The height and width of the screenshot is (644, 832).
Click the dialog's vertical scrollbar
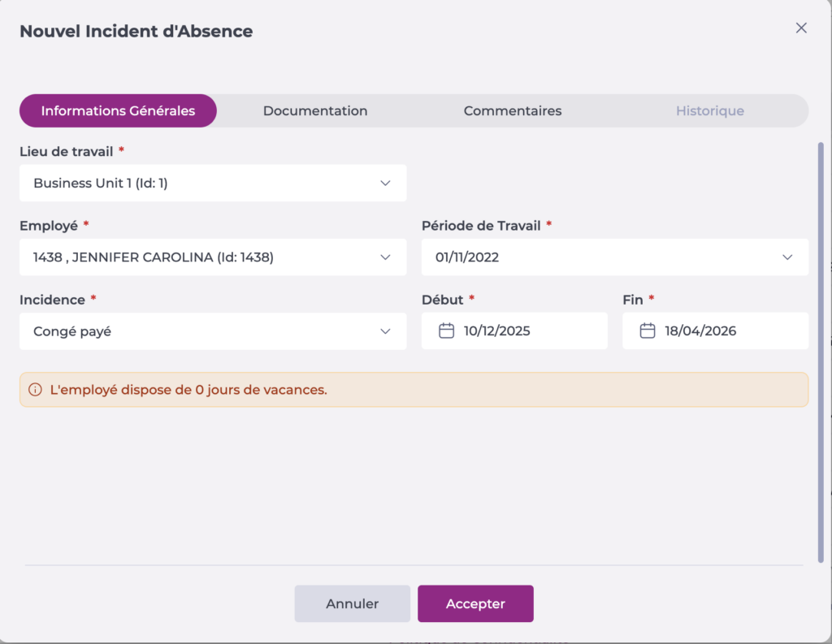821,349
